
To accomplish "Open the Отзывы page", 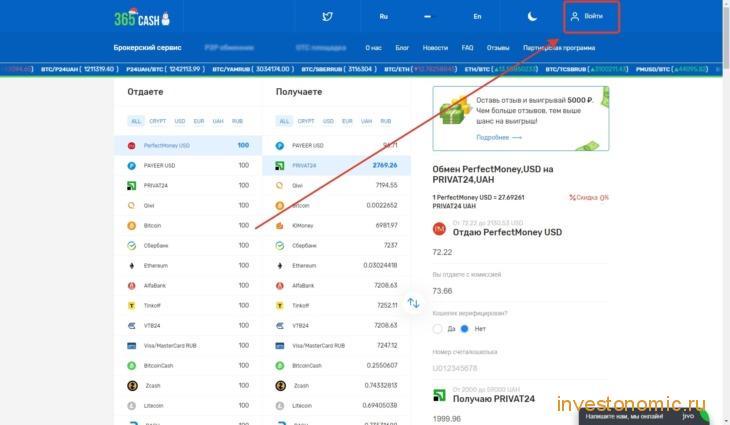I will pyautogui.click(x=498, y=48).
